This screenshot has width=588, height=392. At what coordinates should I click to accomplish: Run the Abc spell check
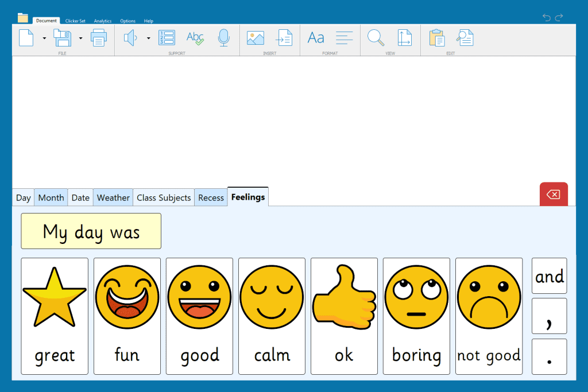click(195, 38)
